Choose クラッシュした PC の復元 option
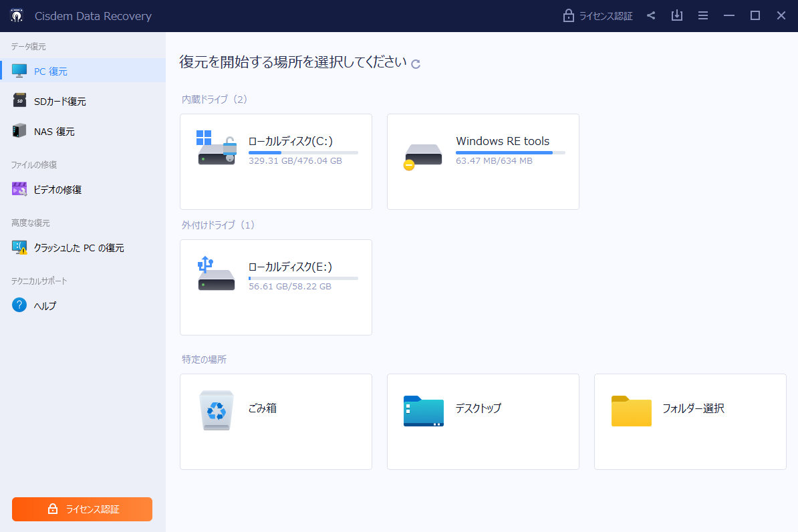The image size is (798, 532). click(79, 248)
